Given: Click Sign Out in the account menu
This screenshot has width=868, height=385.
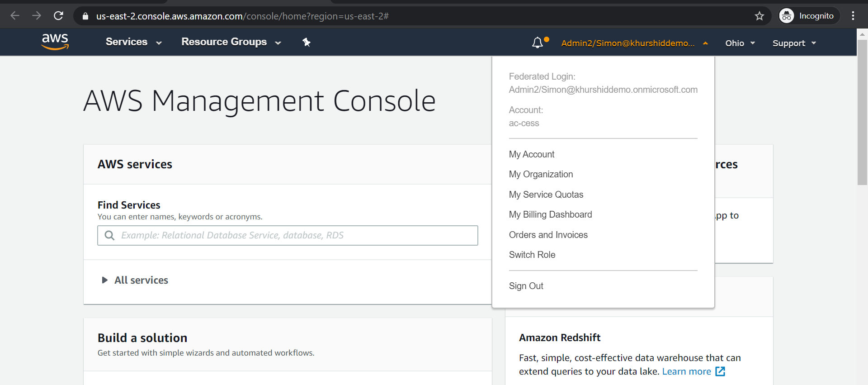Looking at the screenshot, I should [526, 286].
